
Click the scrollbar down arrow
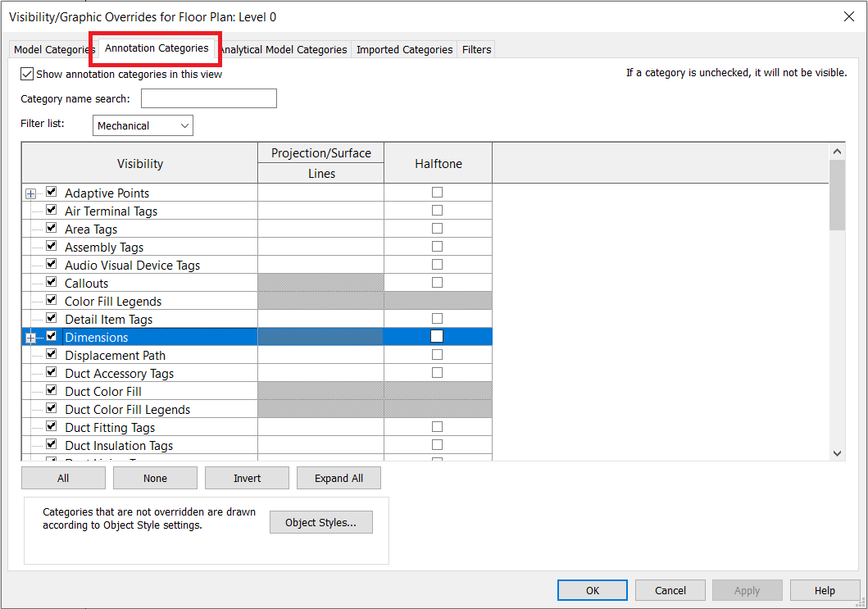(x=837, y=452)
